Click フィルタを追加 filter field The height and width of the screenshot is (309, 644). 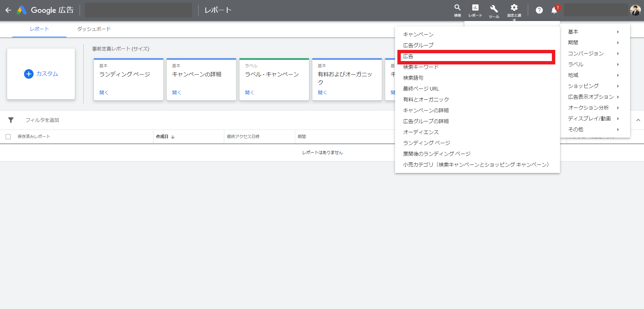point(42,120)
